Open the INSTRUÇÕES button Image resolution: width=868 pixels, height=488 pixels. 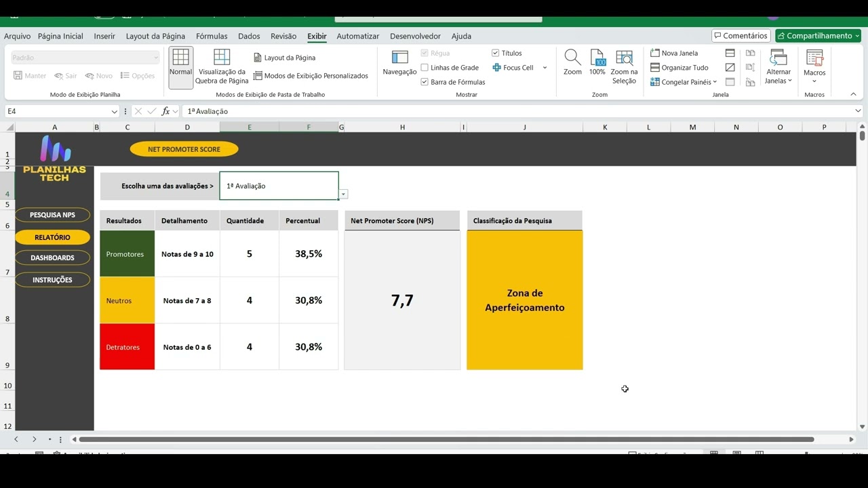click(x=52, y=280)
